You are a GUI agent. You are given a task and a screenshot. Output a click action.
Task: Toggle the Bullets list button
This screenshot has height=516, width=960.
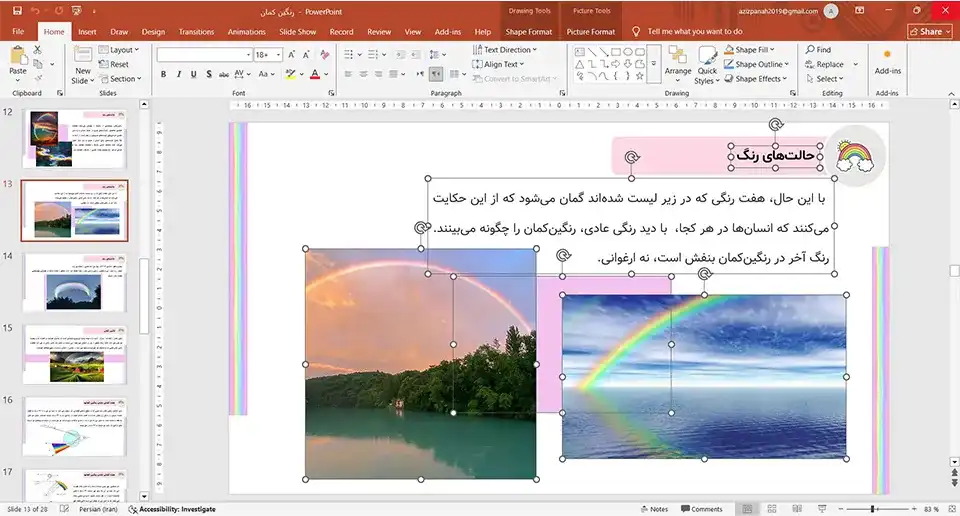pyautogui.click(x=348, y=54)
